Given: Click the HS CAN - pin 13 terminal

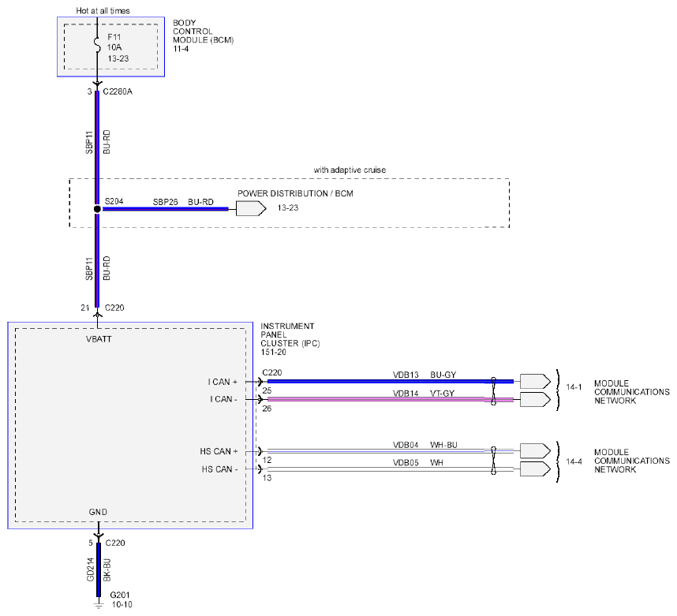Looking at the screenshot, I should point(260,469).
